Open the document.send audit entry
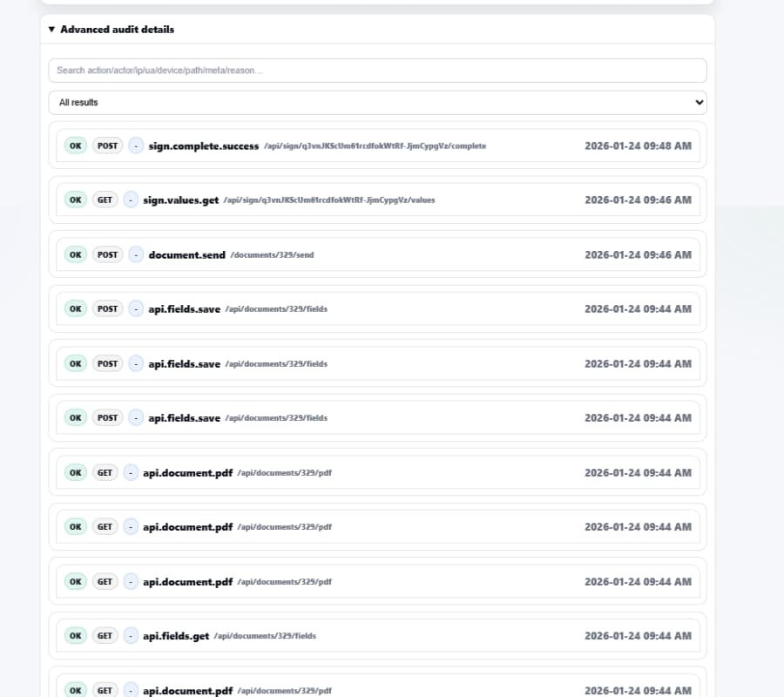The height and width of the screenshot is (697, 784). click(x=377, y=254)
